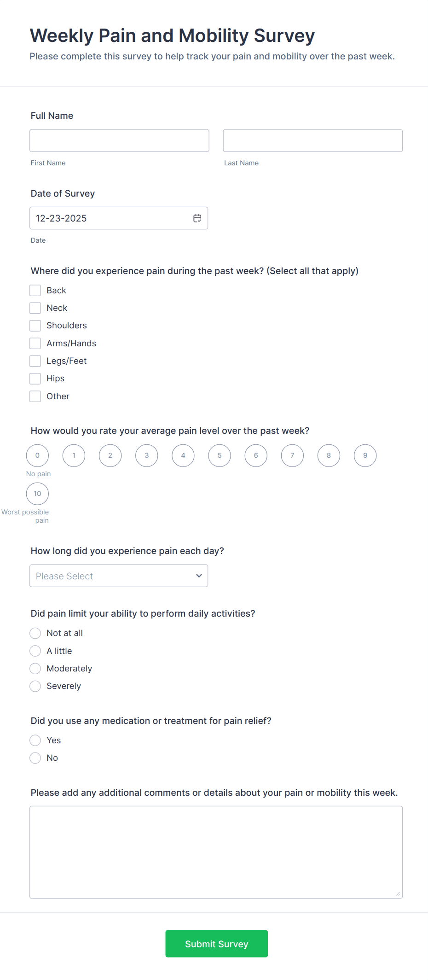Enable the Legs/Feet checkbox
This screenshot has height=980, width=428.
pos(35,361)
